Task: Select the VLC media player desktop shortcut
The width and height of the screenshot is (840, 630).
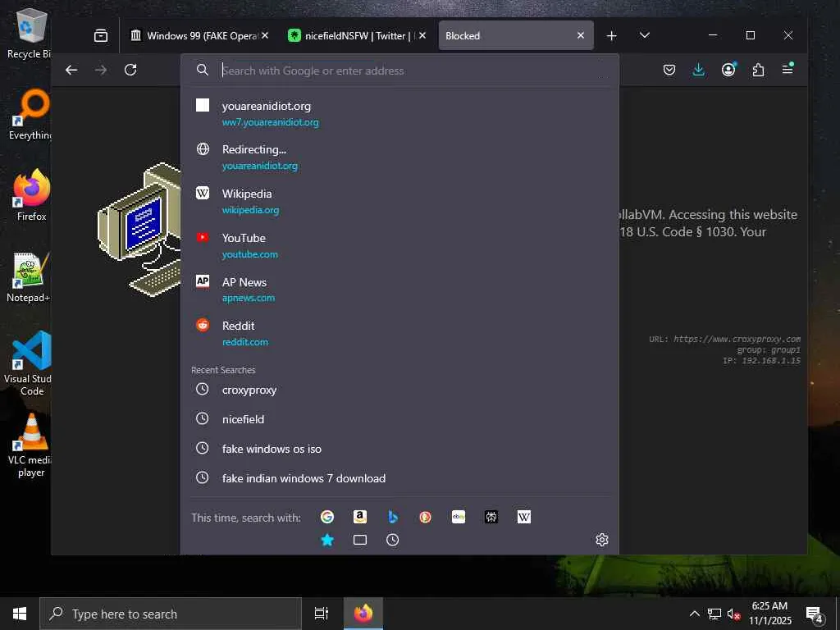Action: tap(30, 445)
